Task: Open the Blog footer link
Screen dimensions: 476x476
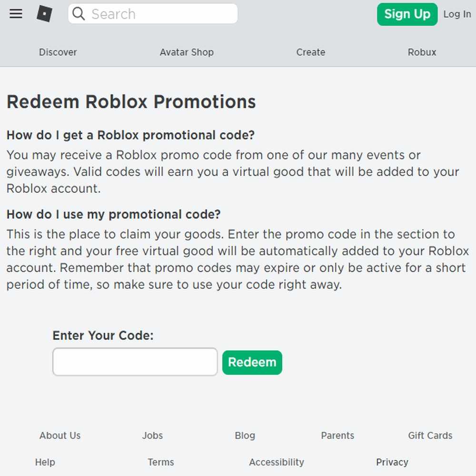Action: click(245, 436)
